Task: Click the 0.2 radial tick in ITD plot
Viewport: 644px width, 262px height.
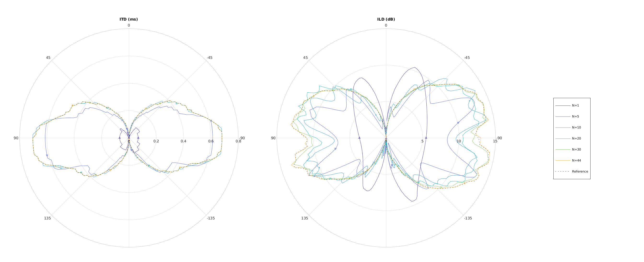Action: (156, 141)
